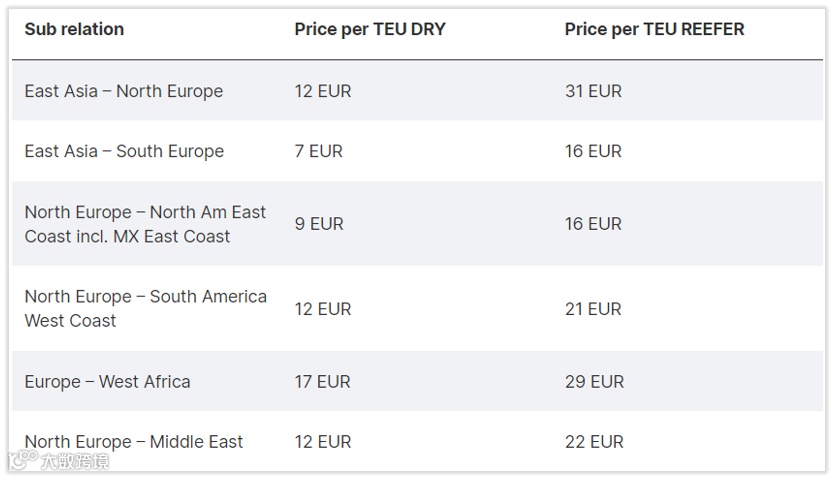This screenshot has height=477, width=832.
Task: Click the 'Price per TEU REEFER' header
Action: pyautogui.click(x=654, y=29)
